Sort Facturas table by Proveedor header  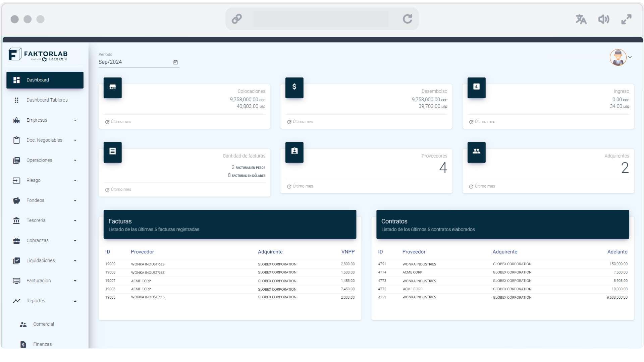pyautogui.click(x=142, y=252)
